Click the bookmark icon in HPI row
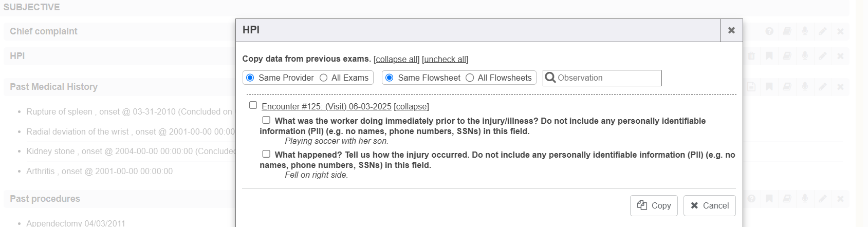The height and width of the screenshot is (227, 868). click(x=769, y=56)
